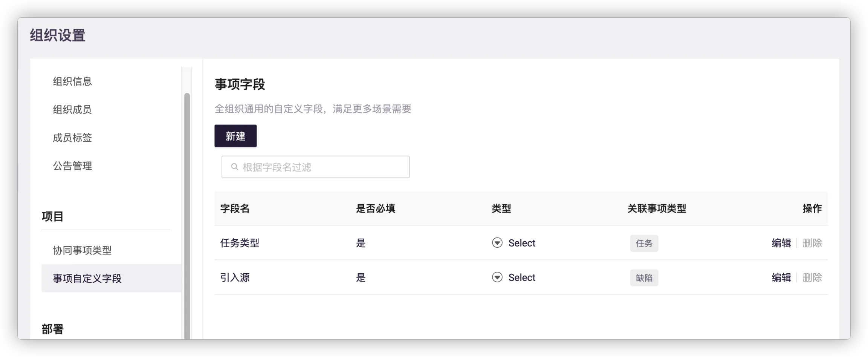Click the 项目 section heading
This screenshot has height=357, width=868.
coord(52,217)
